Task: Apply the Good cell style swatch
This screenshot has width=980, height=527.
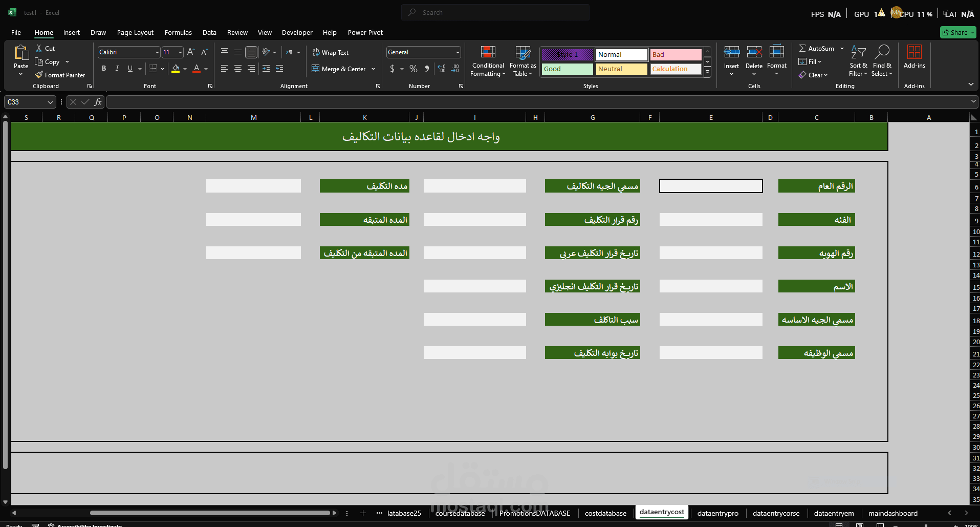Action: [567, 69]
